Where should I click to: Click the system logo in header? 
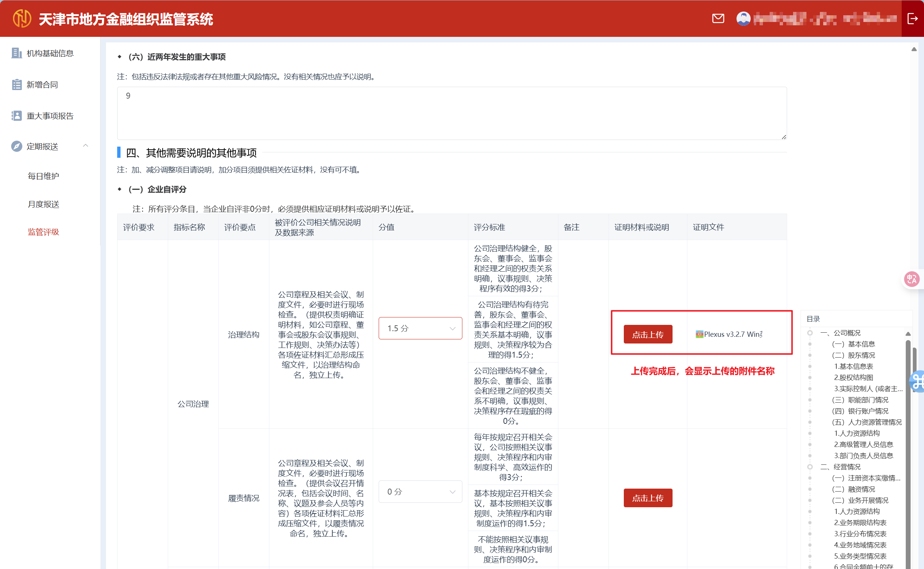point(22,19)
